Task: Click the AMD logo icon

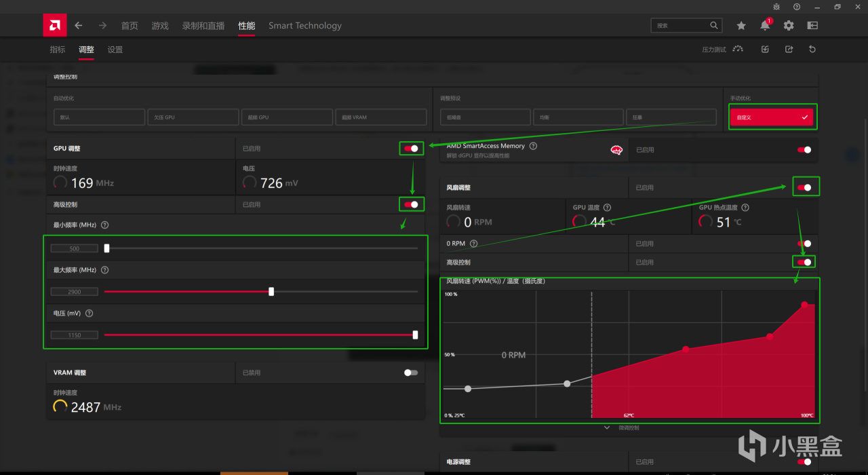Action: tap(55, 26)
